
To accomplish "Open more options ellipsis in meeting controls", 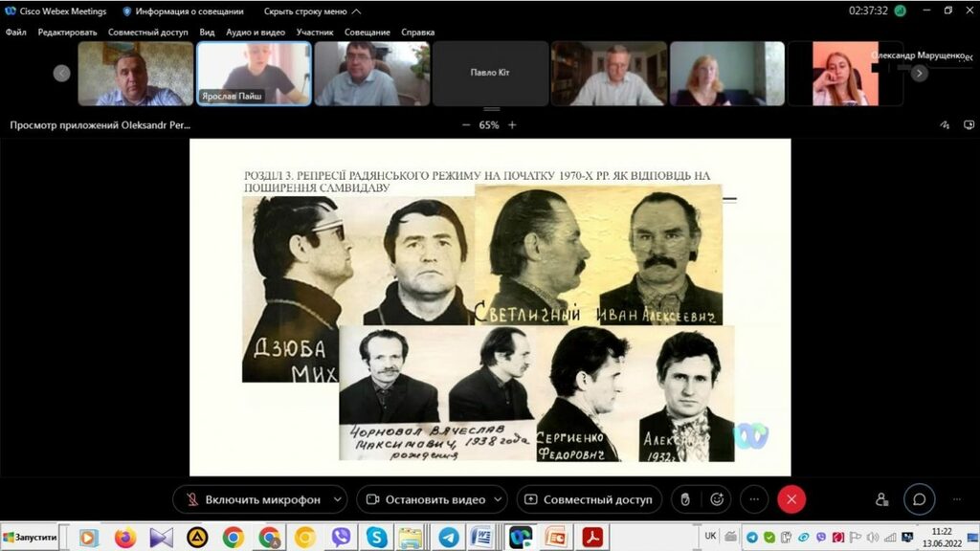I will click(x=754, y=499).
